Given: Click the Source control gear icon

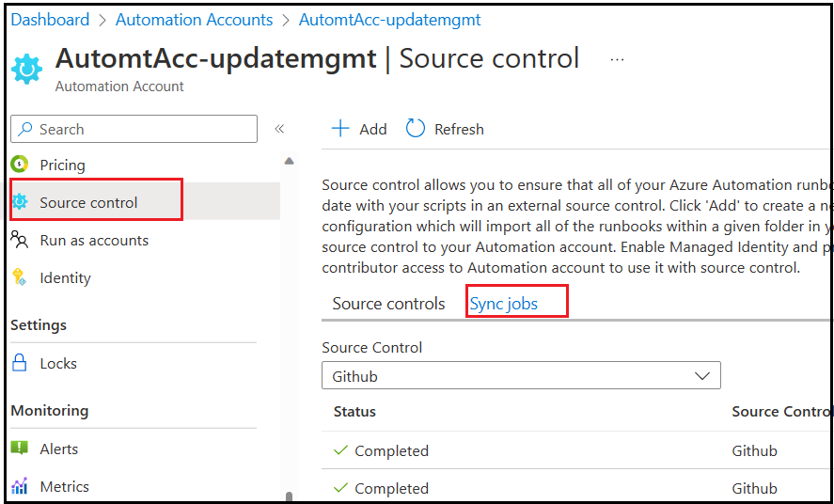Looking at the screenshot, I should point(20,202).
